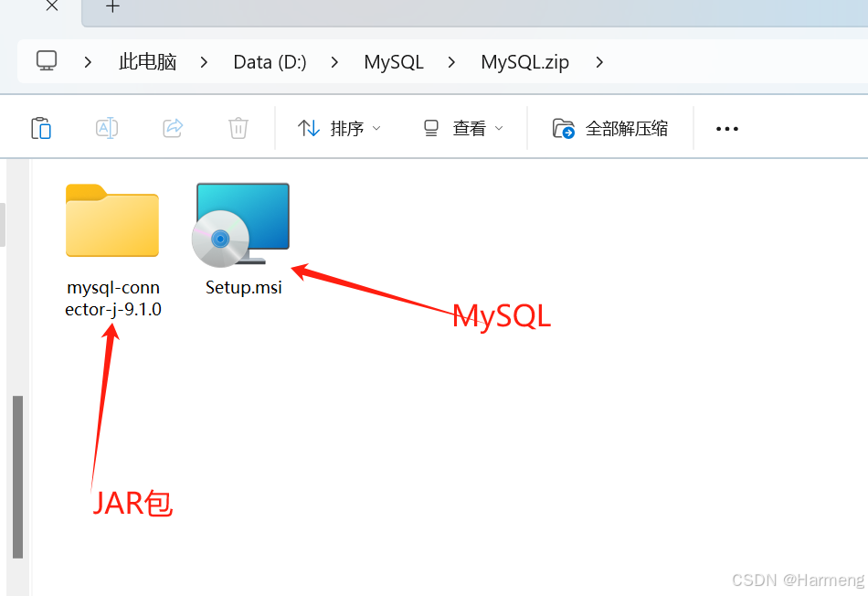The height and width of the screenshot is (596, 868).
Task: Click MySQL in the address bar path
Action: [394, 61]
